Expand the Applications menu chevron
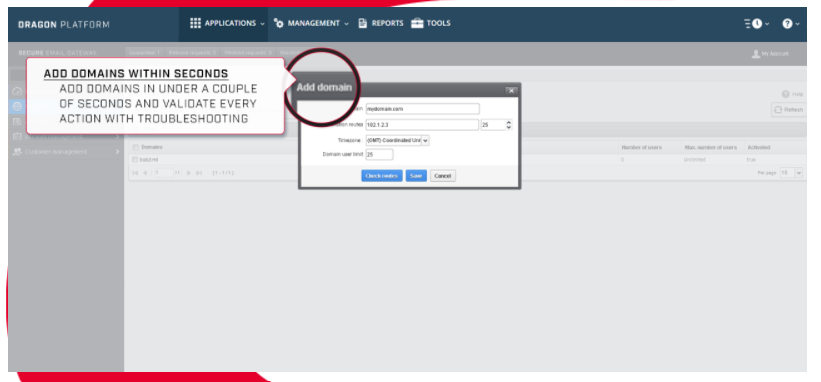821x382 pixels. coord(262,24)
